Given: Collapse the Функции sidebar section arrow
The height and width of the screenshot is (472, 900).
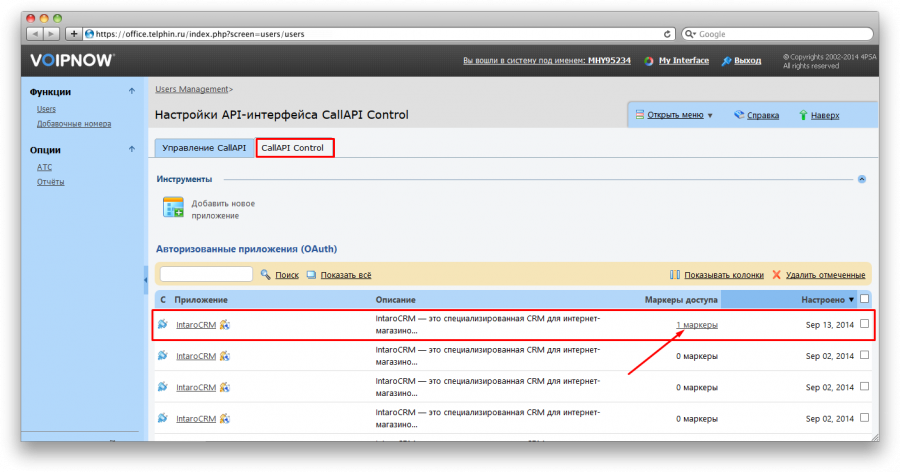Looking at the screenshot, I should click(x=132, y=91).
